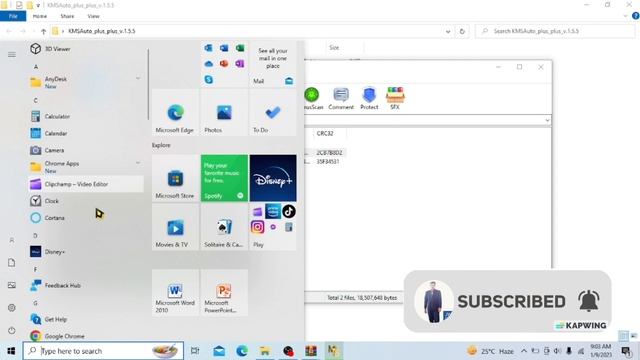This screenshot has width=640, height=360.
Task: Open the Movies & TV tile
Action: point(175,227)
